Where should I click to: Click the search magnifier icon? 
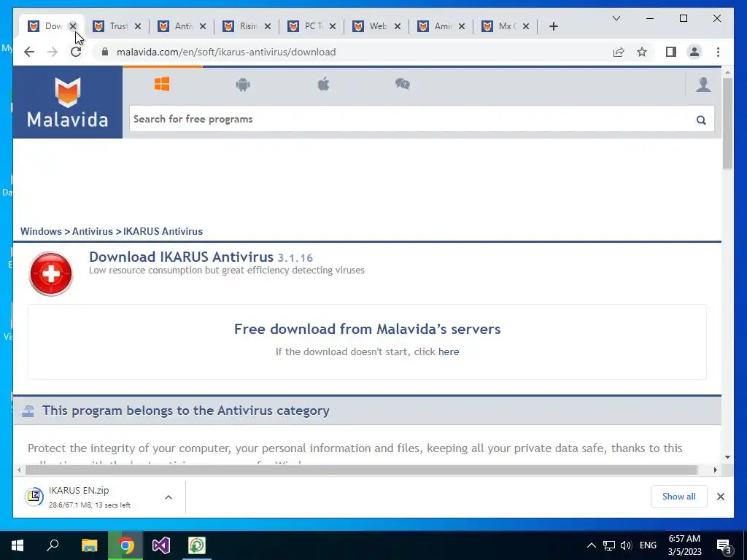point(701,120)
